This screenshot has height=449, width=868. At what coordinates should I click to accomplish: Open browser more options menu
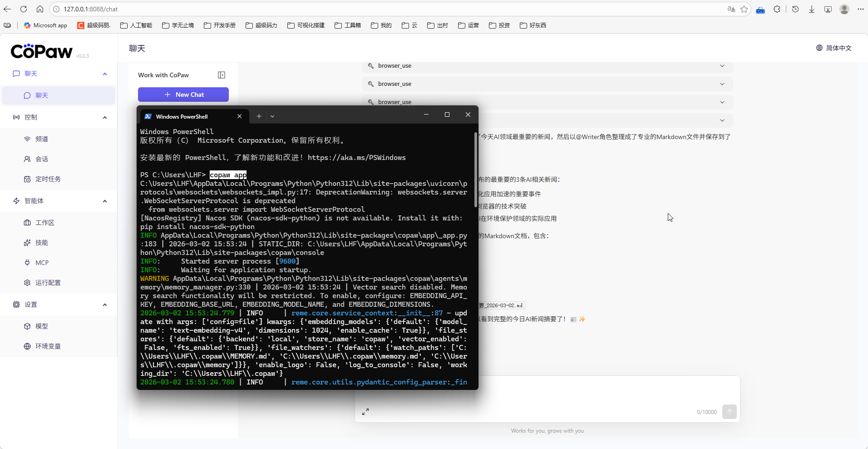pos(860,9)
